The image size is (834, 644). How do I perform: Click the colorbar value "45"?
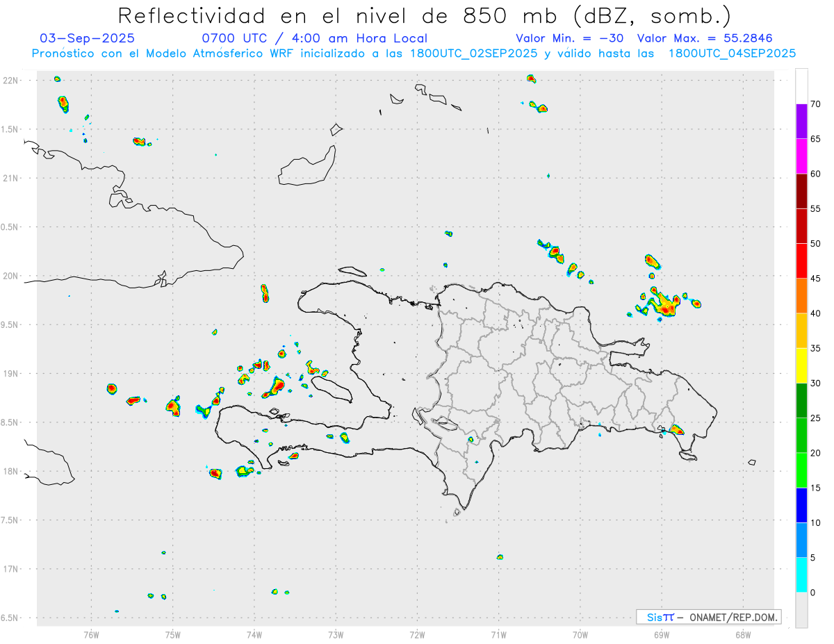click(816, 279)
